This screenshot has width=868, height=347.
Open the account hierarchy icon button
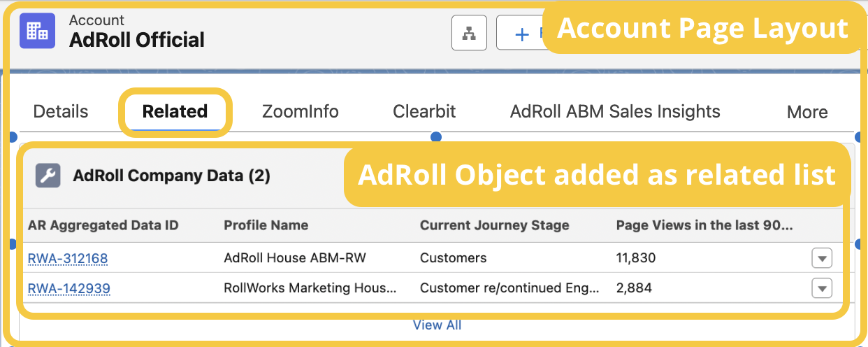coord(469,33)
